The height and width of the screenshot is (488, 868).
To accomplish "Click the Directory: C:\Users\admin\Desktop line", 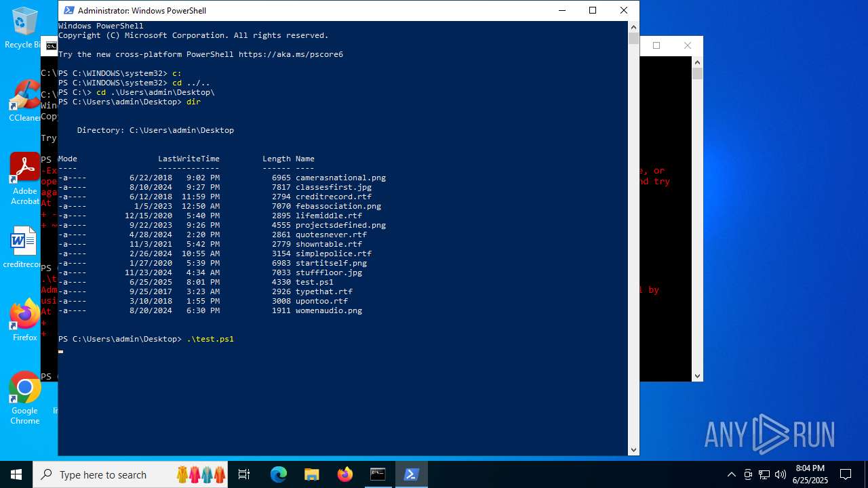I will click(155, 130).
